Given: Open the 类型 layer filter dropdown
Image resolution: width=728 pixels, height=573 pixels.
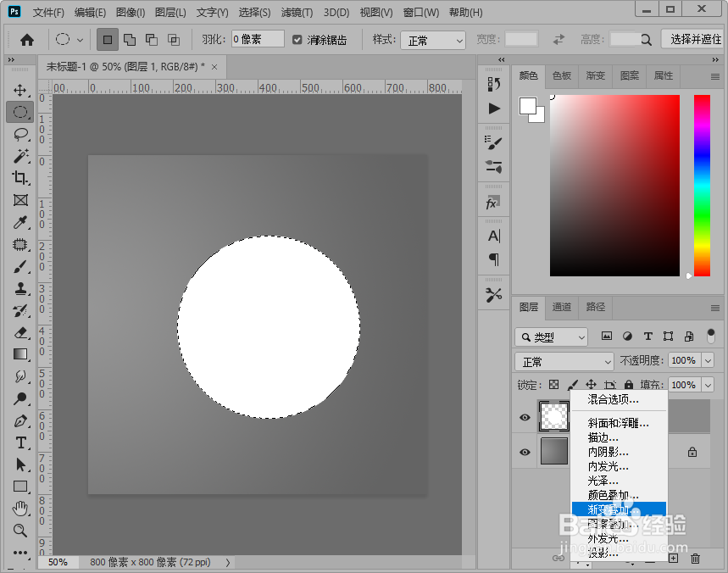Looking at the screenshot, I should tap(551, 337).
